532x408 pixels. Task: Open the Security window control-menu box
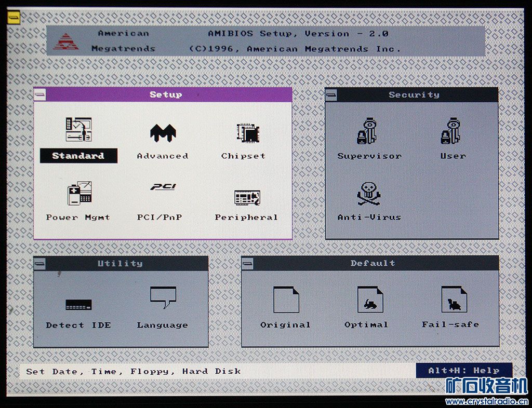pyautogui.click(x=331, y=95)
